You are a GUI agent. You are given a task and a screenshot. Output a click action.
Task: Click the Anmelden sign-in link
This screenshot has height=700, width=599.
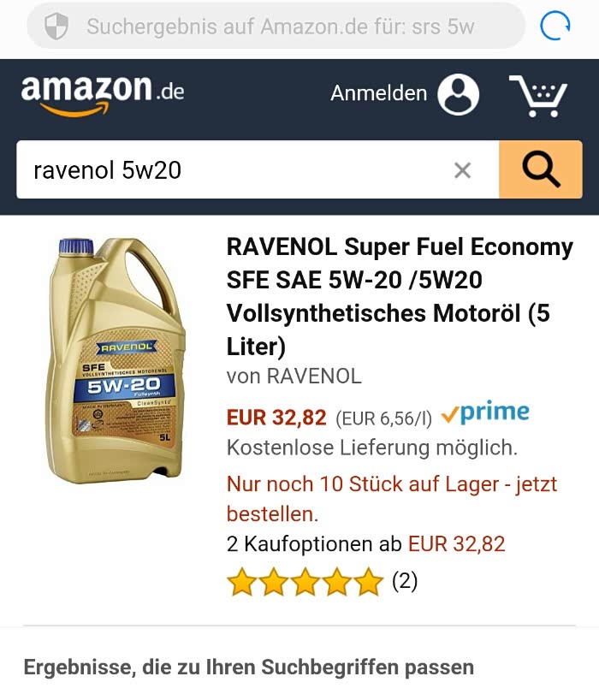point(378,93)
